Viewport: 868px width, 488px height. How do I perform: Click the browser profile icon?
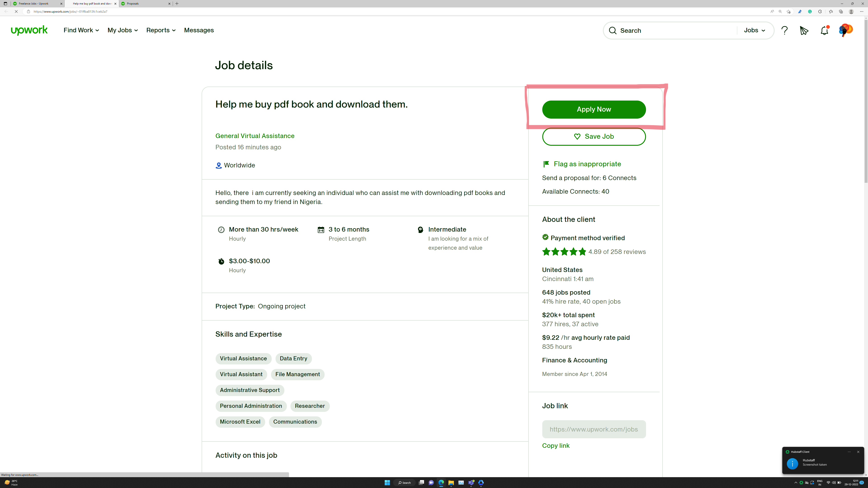(851, 12)
